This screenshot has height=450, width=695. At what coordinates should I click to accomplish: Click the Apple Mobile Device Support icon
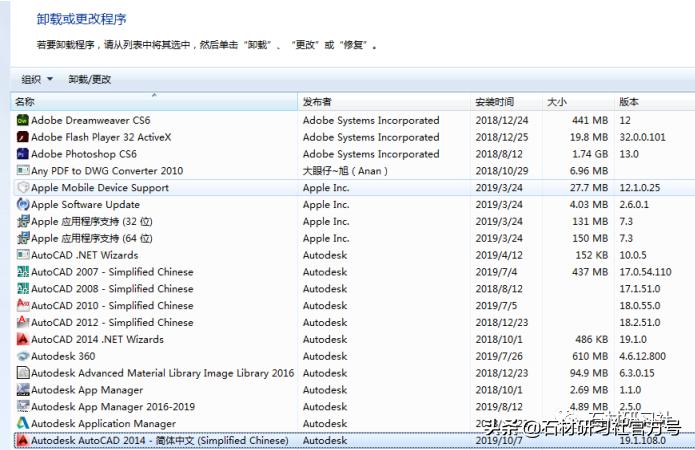(x=23, y=188)
